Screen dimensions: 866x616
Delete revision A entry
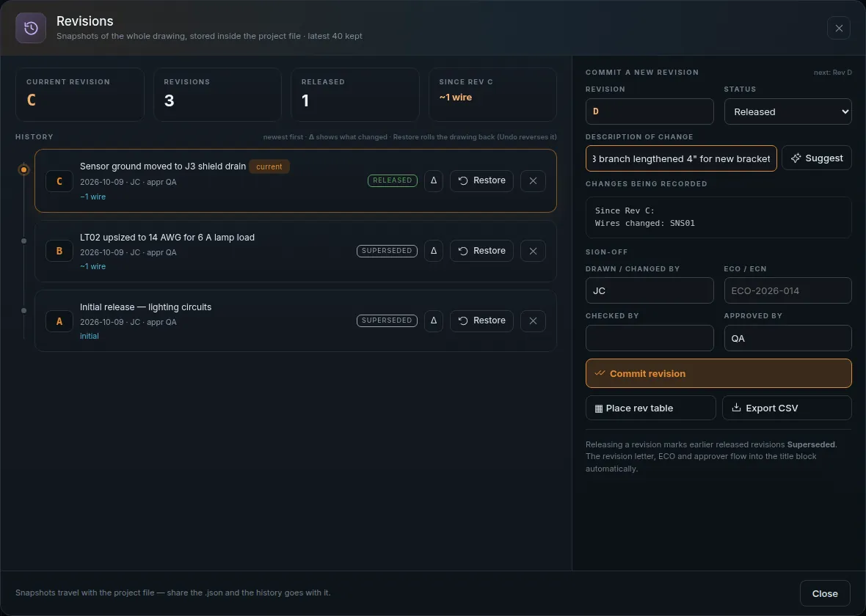[533, 320]
